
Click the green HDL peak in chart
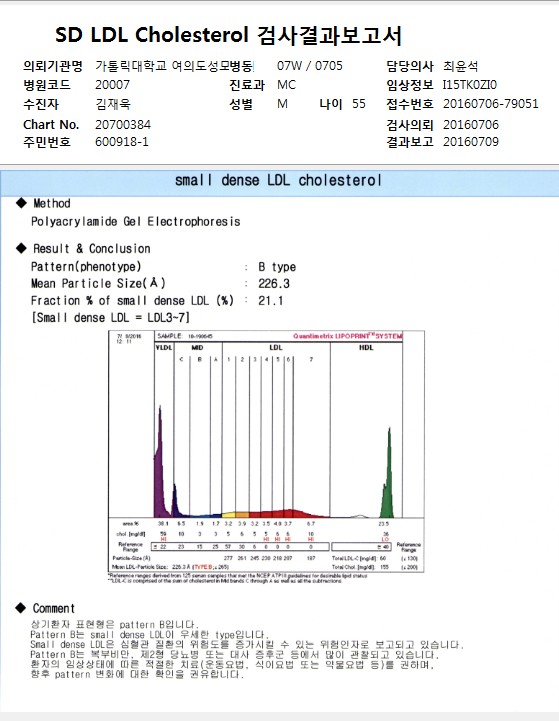coord(388,478)
